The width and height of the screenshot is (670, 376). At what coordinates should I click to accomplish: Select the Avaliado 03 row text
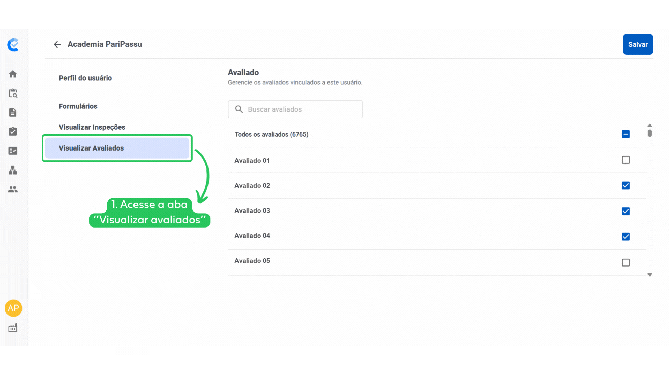click(x=252, y=211)
